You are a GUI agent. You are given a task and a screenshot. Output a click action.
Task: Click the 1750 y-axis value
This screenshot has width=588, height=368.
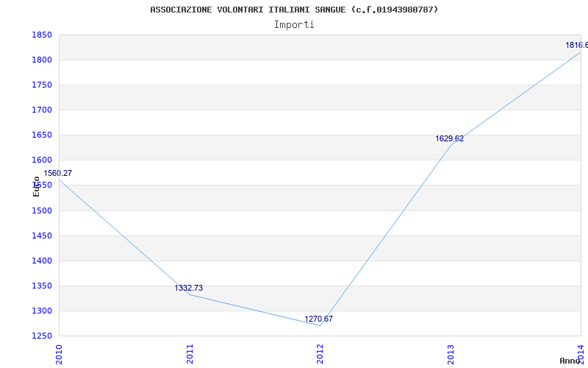tap(42, 85)
